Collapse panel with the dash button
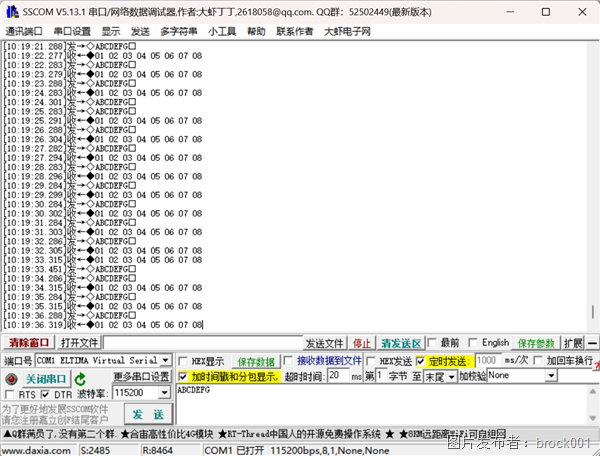Viewport: 600px width, 456px height. tap(592, 343)
